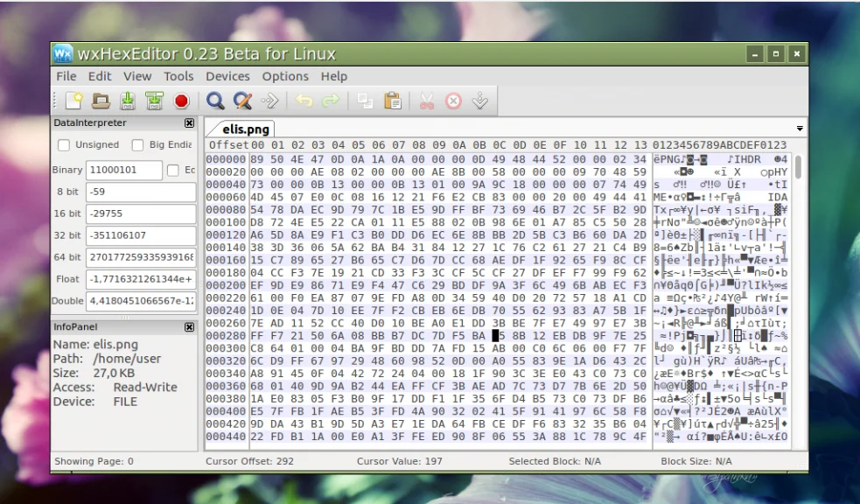Click 'Name: elis.png' in InfoPanel
The height and width of the screenshot is (504, 860).
(x=95, y=345)
